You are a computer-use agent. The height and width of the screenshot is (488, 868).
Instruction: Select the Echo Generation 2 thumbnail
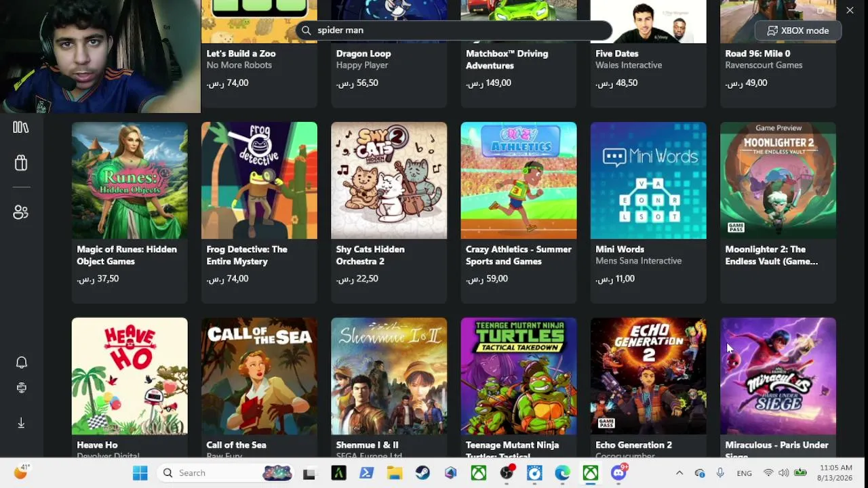(648, 376)
